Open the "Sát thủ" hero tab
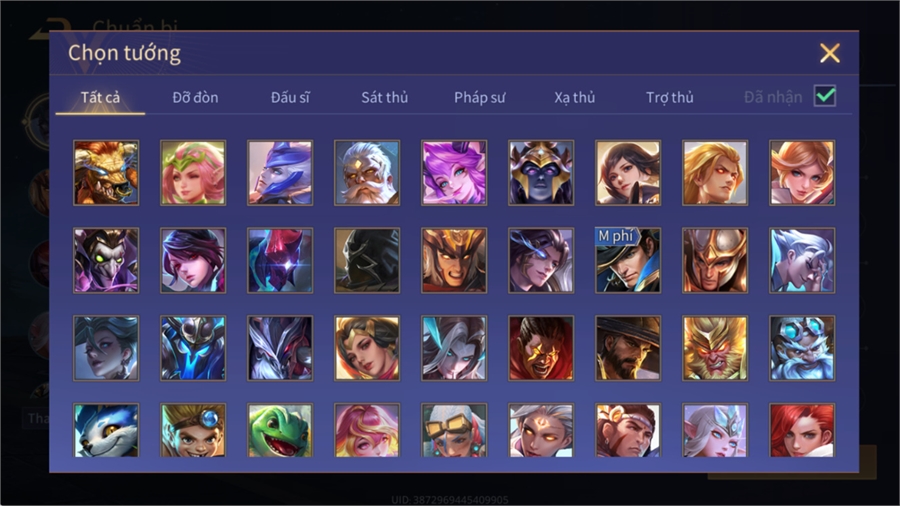The width and height of the screenshot is (900, 506). click(x=385, y=98)
